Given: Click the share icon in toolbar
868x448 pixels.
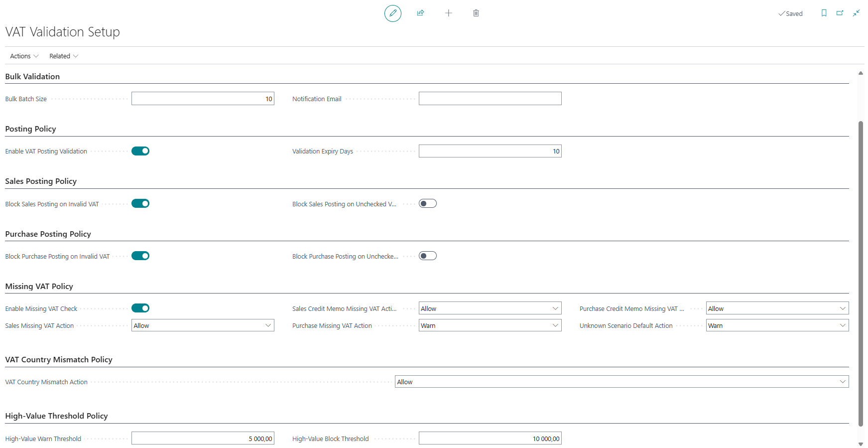Looking at the screenshot, I should tap(420, 13).
